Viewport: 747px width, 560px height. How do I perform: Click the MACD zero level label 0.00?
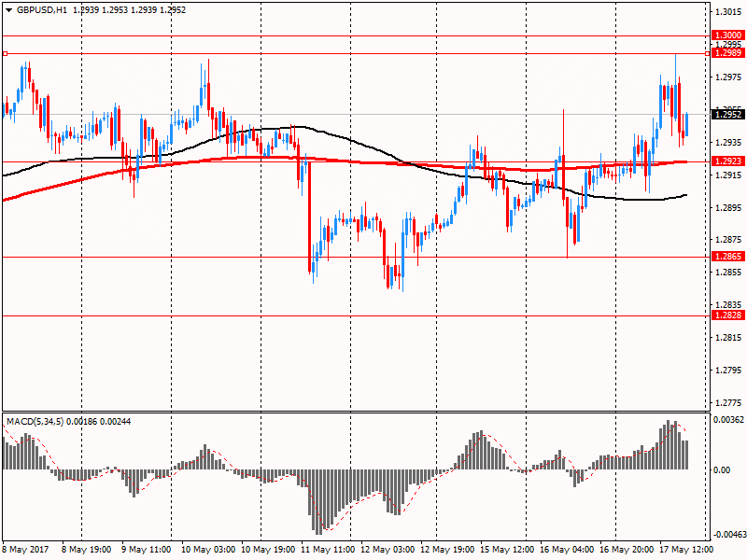pyautogui.click(x=722, y=470)
